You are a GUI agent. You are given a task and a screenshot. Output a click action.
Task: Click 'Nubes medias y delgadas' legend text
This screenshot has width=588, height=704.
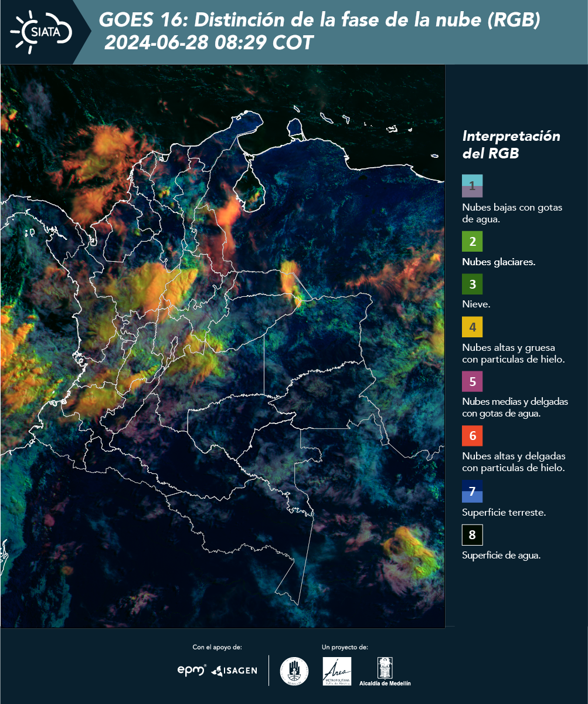[x=515, y=408]
